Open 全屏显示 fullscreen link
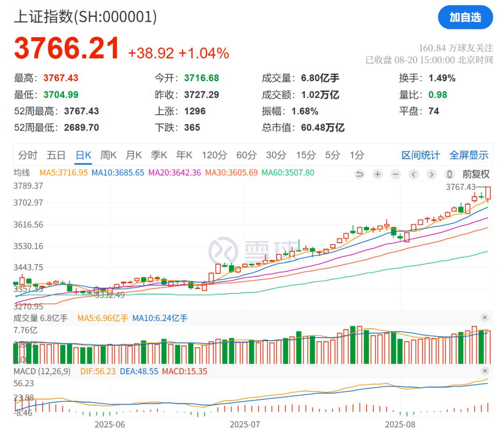 click(x=469, y=155)
